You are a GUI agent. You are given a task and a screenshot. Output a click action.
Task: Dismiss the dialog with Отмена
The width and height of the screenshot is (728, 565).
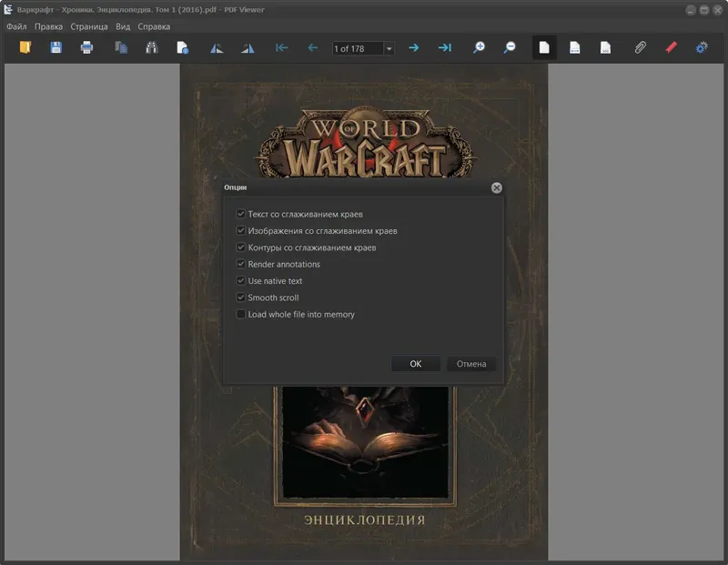click(x=470, y=363)
